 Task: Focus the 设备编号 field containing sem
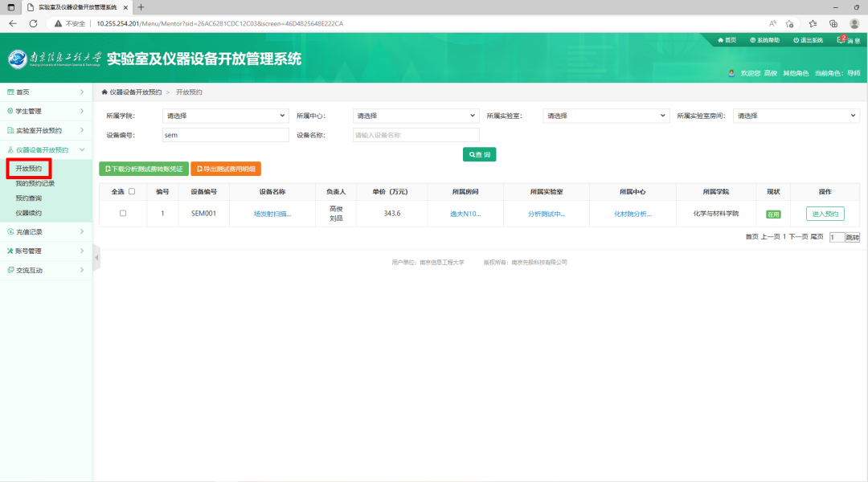coord(225,135)
